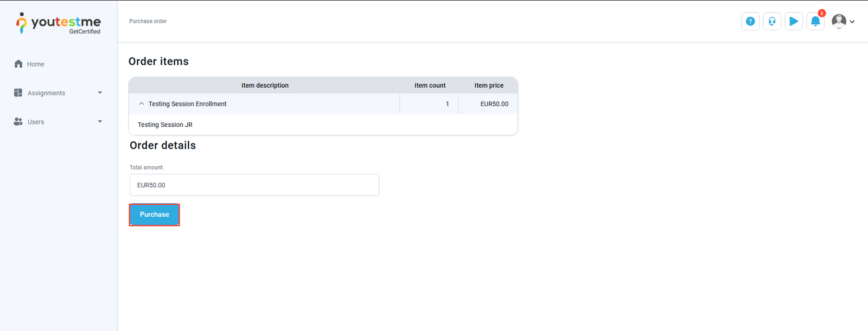The height and width of the screenshot is (331, 868).
Task: Collapse the Testing Session Enrollment row
Action: click(142, 103)
